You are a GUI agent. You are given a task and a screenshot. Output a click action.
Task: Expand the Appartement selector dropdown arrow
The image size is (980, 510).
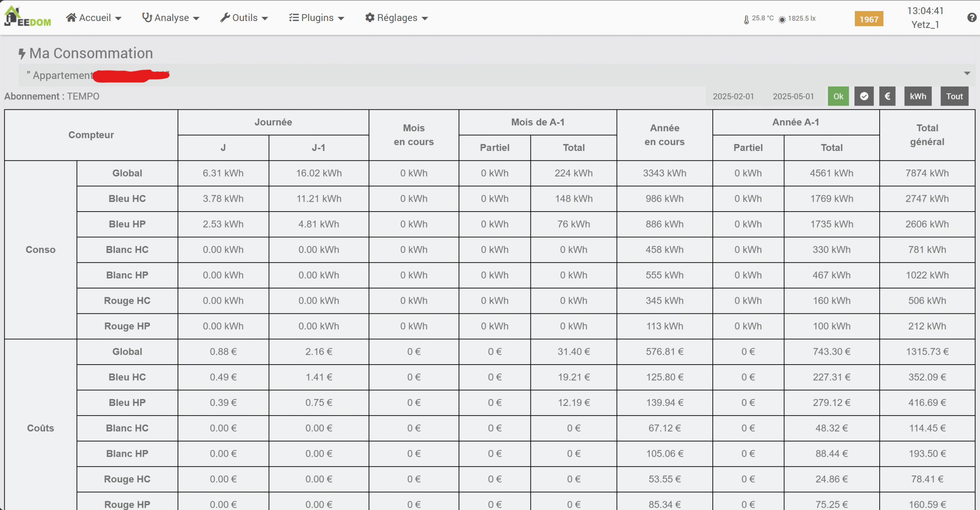coord(967,73)
